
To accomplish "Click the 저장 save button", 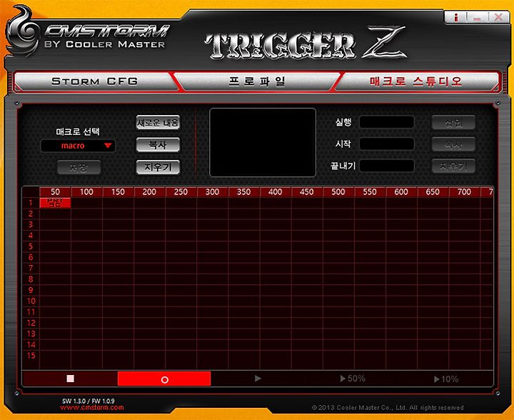I will coord(79,168).
